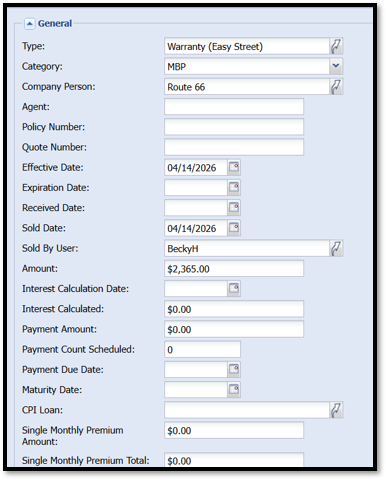Open the Category dropdown arrow
This screenshot has height=480, width=386.
(336, 66)
